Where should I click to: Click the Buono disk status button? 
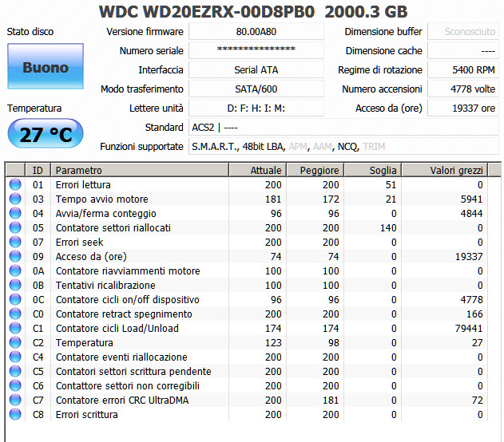click(x=46, y=66)
